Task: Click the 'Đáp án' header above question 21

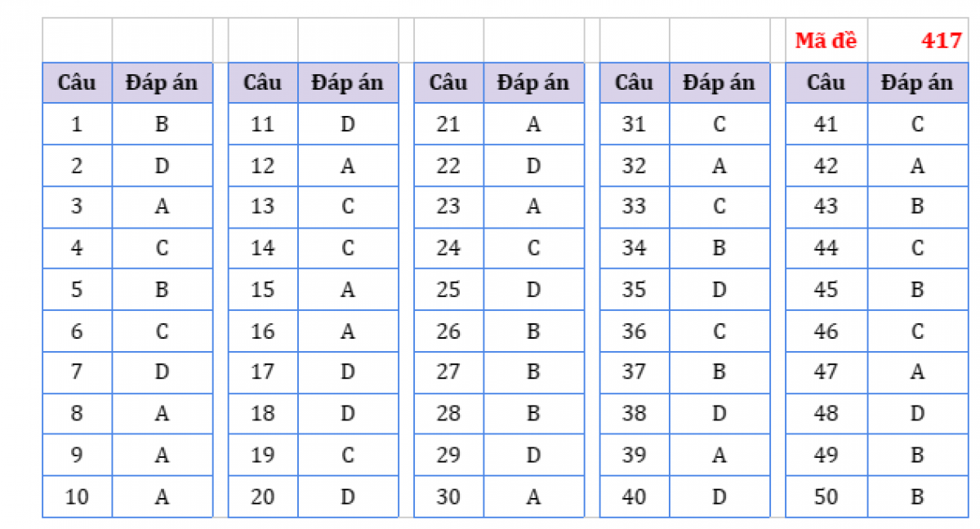Action: click(x=534, y=82)
